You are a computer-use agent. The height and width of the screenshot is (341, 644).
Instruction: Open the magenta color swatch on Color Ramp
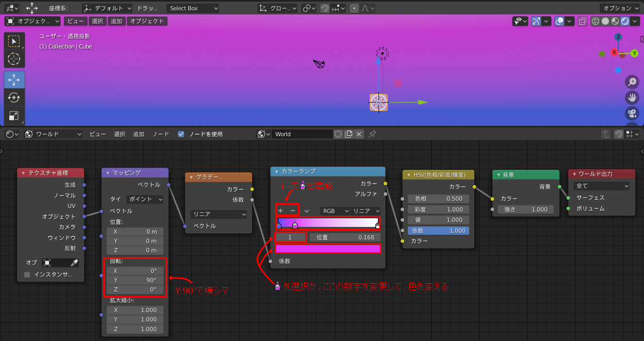coord(328,248)
